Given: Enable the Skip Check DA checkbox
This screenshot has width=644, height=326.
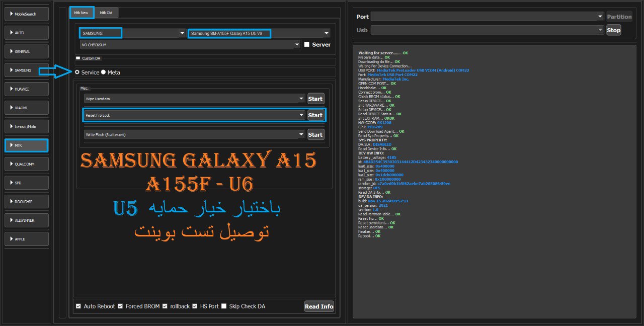Looking at the screenshot, I should coord(224,306).
